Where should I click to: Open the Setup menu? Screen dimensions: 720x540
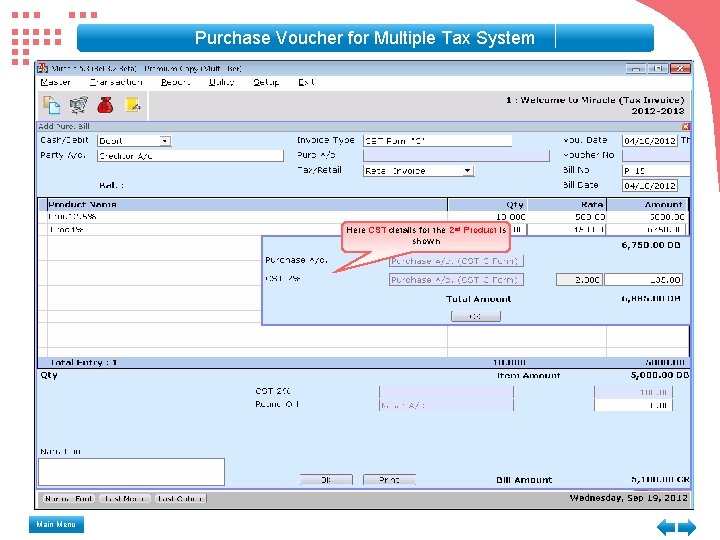point(266,82)
